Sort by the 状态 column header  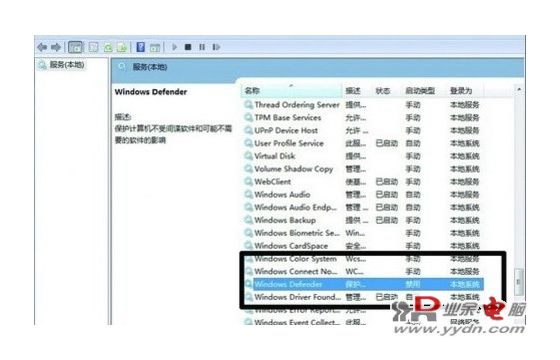[387, 91]
